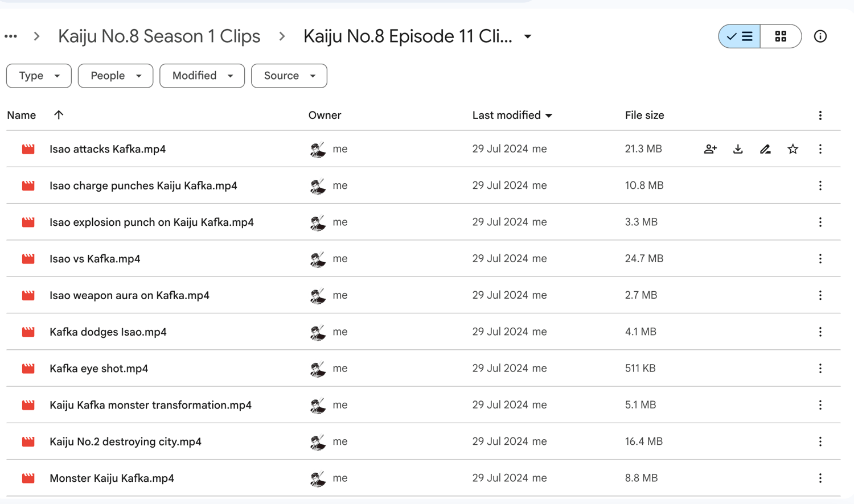Open more actions for Isao explosion punch on Kaiju Kafka.mp4
Screen dimensions: 854x504
tap(820, 222)
